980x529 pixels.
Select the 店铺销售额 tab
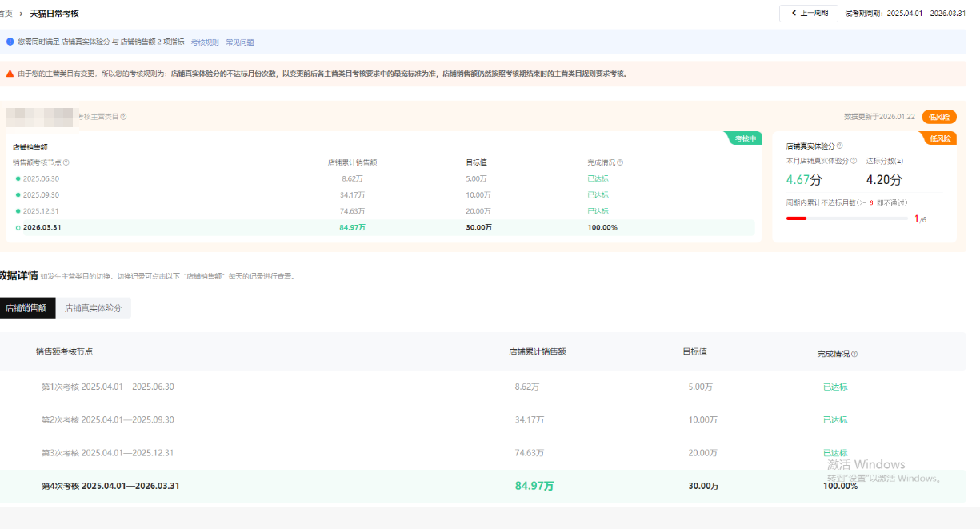point(26,308)
